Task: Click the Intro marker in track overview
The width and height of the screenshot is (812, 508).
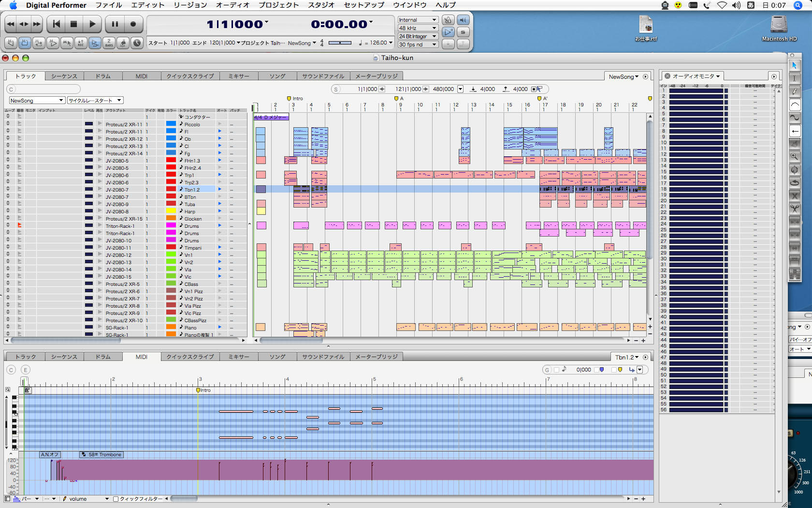Action: [x=295, y=98]
